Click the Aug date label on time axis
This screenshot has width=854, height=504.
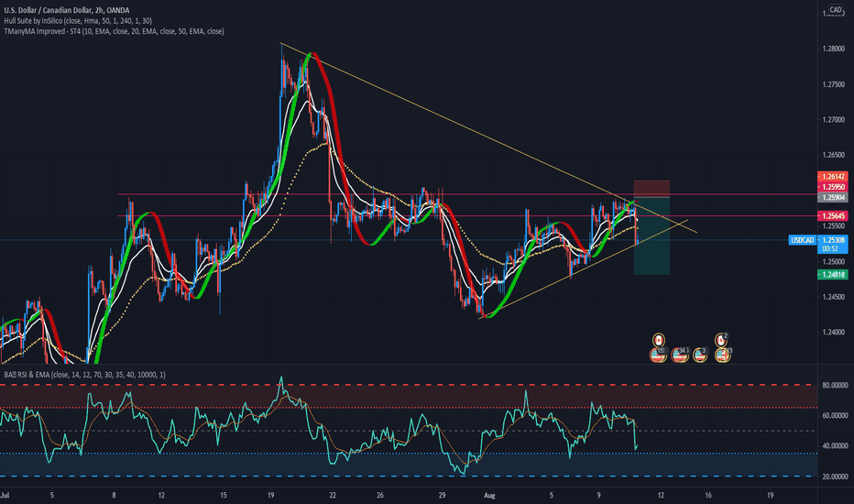click(489, 495)
